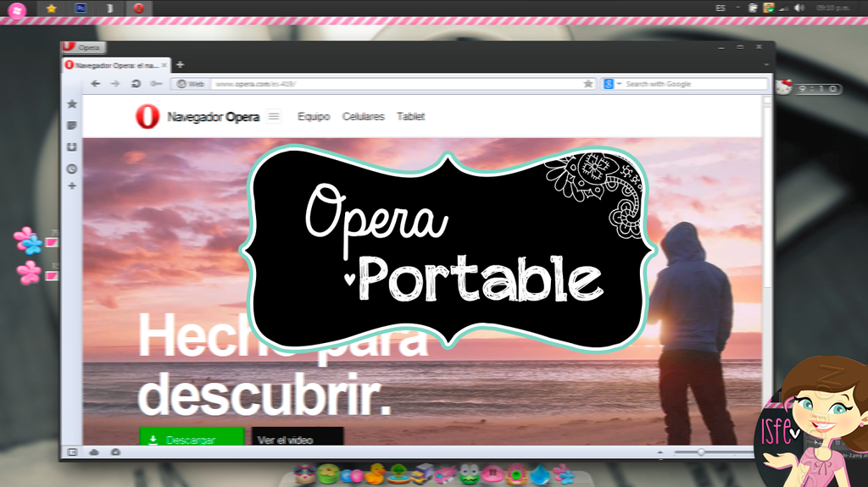Open the History panel clock icon
868x487 pixels.
coord(72,169)
